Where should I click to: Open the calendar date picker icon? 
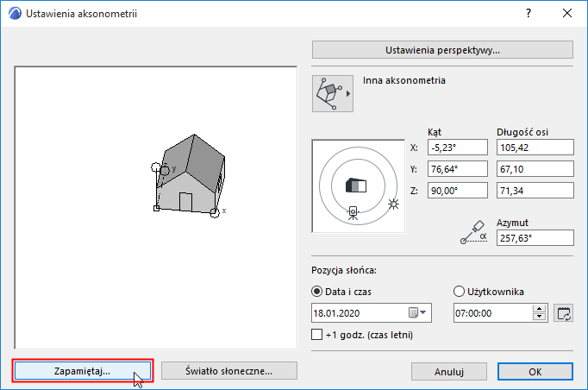click(413, 312)
